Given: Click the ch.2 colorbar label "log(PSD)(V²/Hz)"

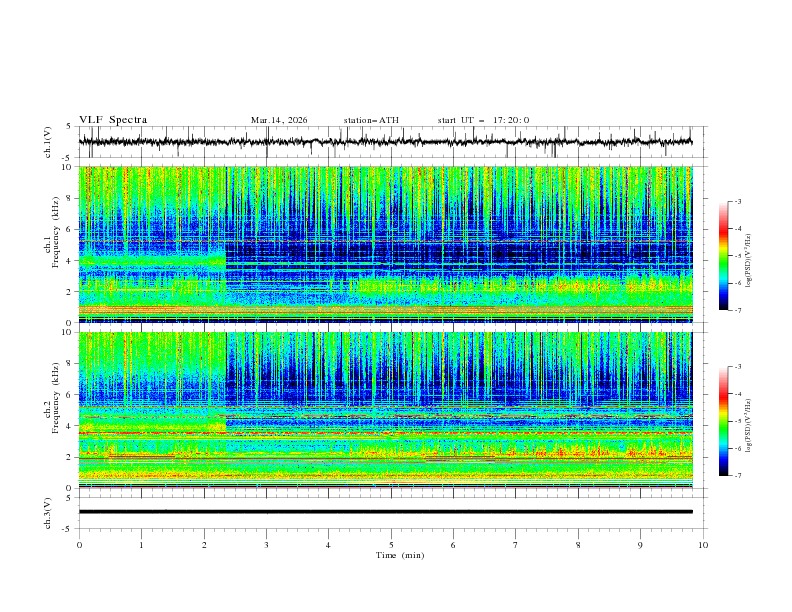Looking at the screenshot, I should (750, 426).
